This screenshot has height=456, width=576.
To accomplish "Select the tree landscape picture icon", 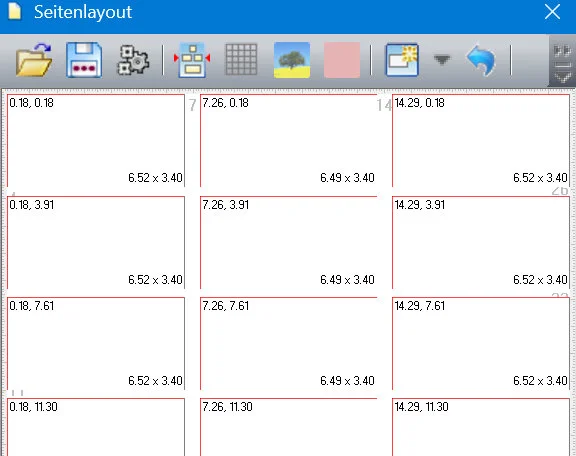I will pos(292,60).
